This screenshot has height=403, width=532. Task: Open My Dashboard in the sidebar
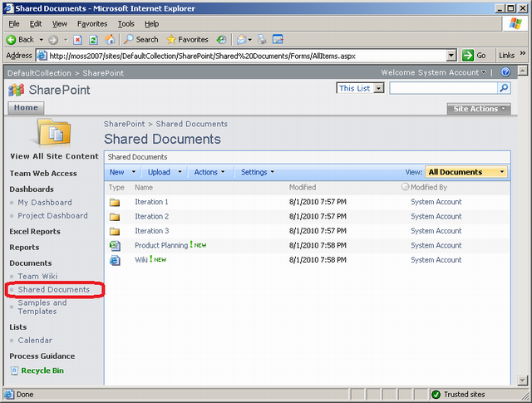(45, 203)
